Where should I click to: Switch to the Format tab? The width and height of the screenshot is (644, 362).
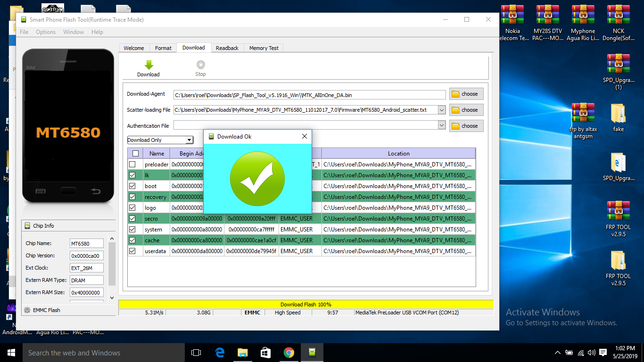coord(163,48)
